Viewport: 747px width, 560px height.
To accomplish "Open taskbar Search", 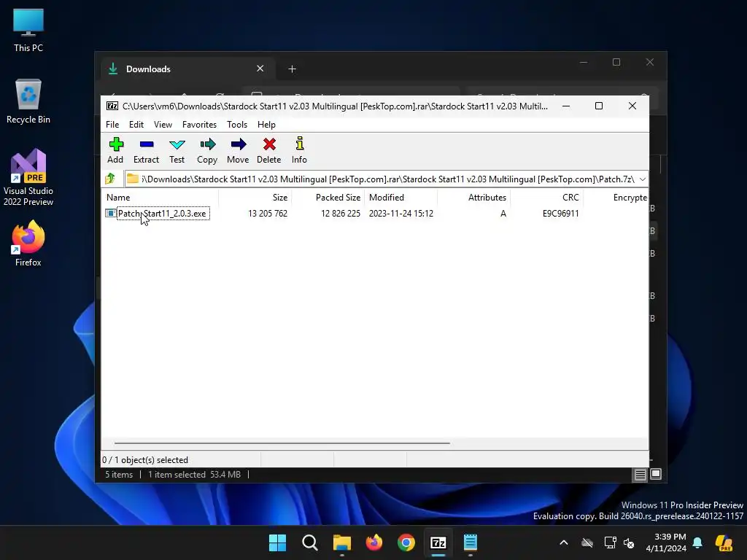I will click(309, 542).
